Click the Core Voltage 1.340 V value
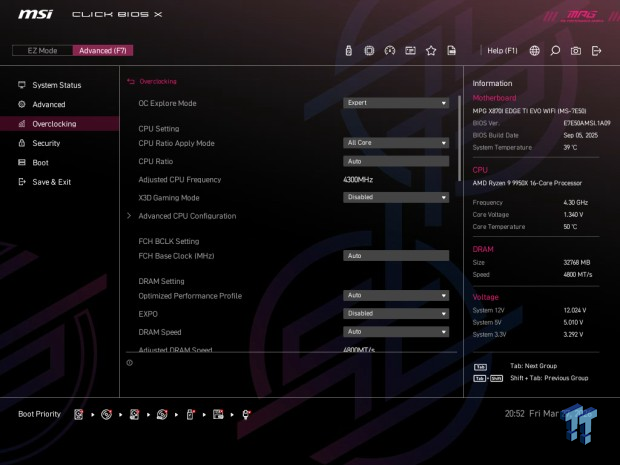This screenshot has width=620, height=465. [573, 215]
